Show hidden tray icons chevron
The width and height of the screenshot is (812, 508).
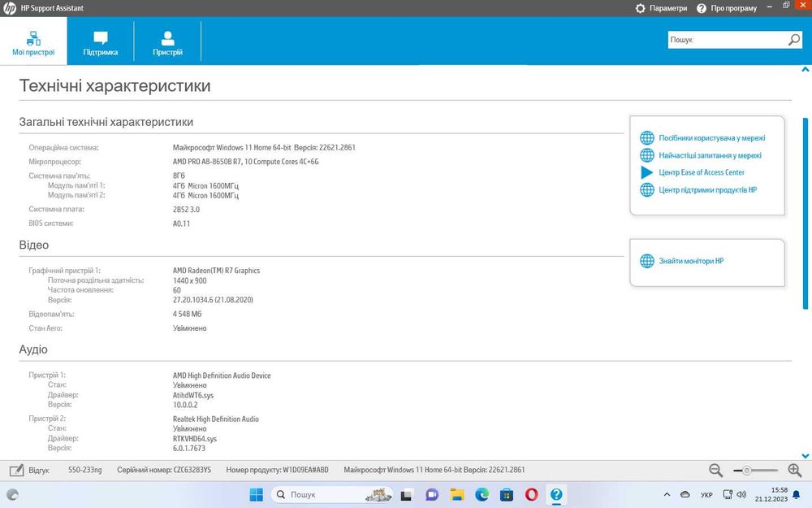pyautogui.click(x=667, y=495)
